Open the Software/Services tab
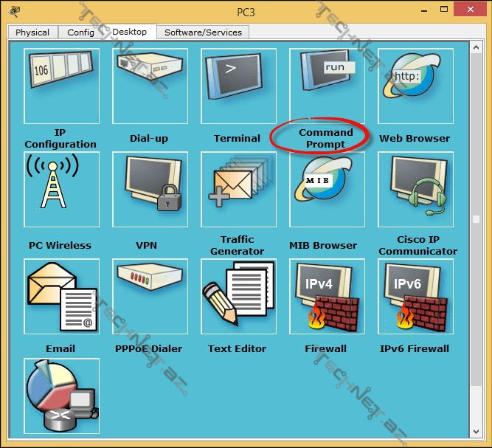The width and height of the screenshot is (492, 448). [x=203, y=32]
